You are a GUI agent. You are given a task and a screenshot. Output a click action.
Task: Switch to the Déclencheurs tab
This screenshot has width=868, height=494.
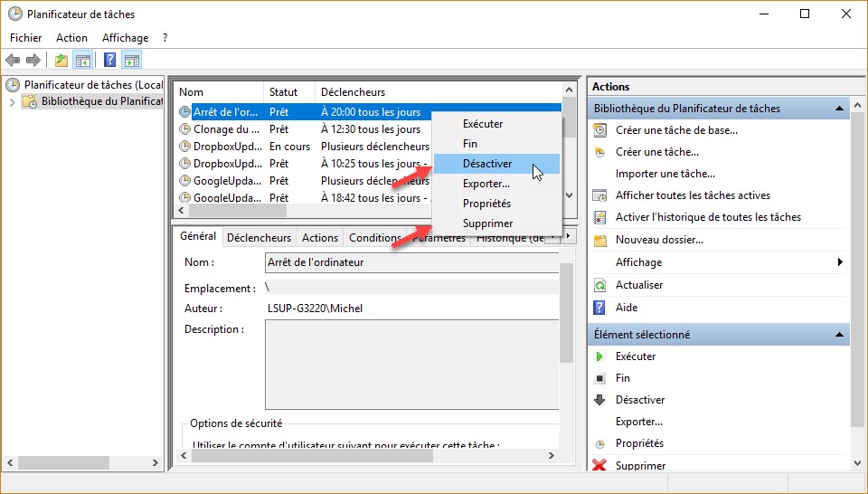[x=259, y=238]
